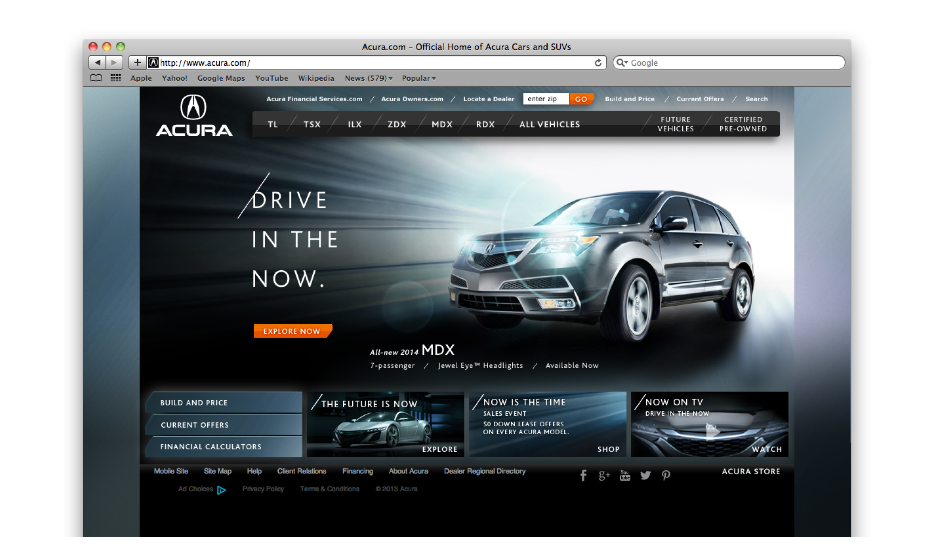Click the enter zip input field

coord(545,99)
